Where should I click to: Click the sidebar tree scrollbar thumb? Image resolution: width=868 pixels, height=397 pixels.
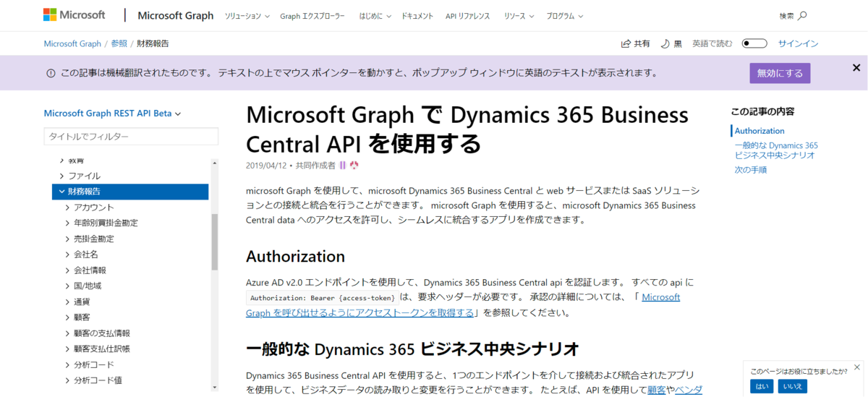click(x=214, y=241)
